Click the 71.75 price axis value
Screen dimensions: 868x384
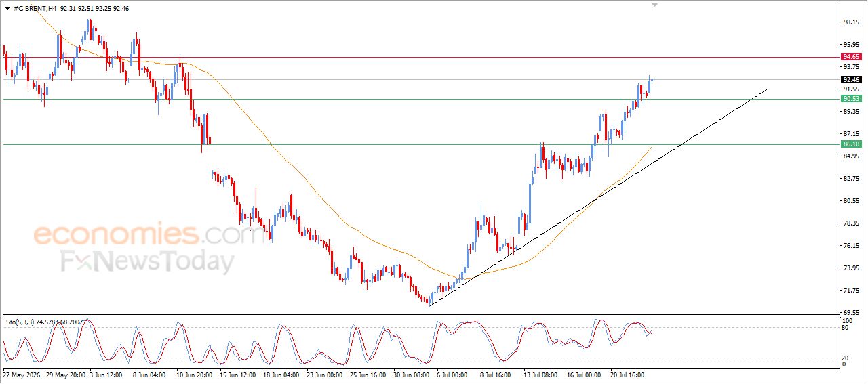click(x=851, y=291)
